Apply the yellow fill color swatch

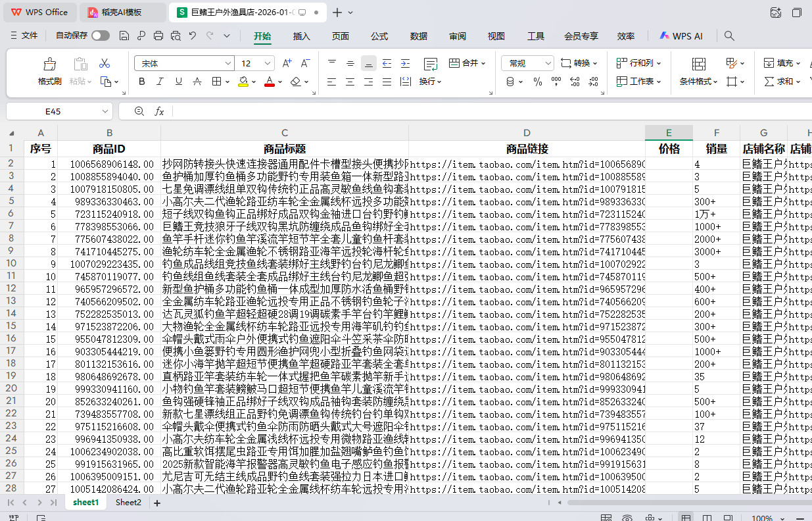[243, 82]
